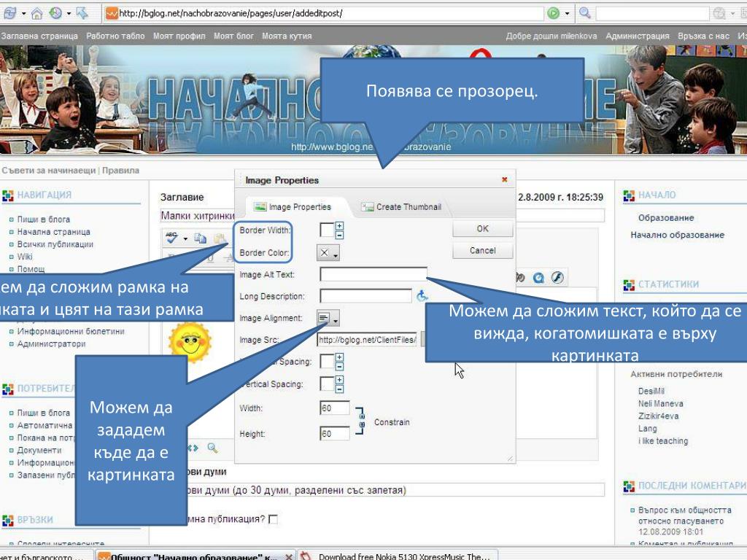Click the magnifier search icon in browser toolbar

click(x=585, y=13)
